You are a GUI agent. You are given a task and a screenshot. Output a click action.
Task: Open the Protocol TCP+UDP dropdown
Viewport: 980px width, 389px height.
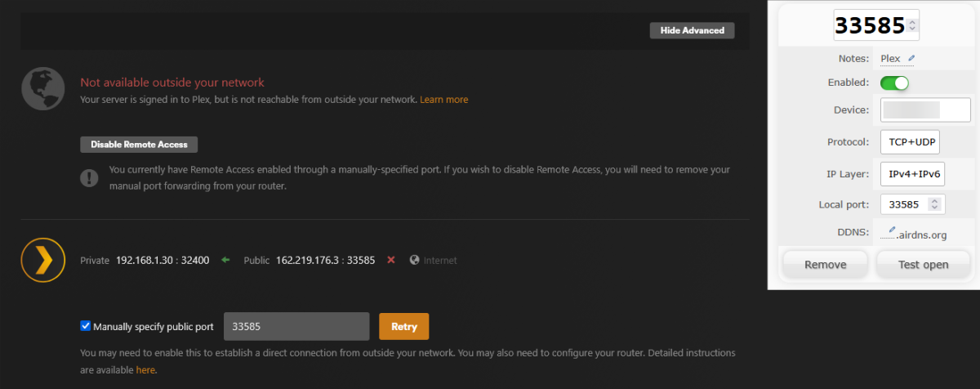[x=911, y=141]
